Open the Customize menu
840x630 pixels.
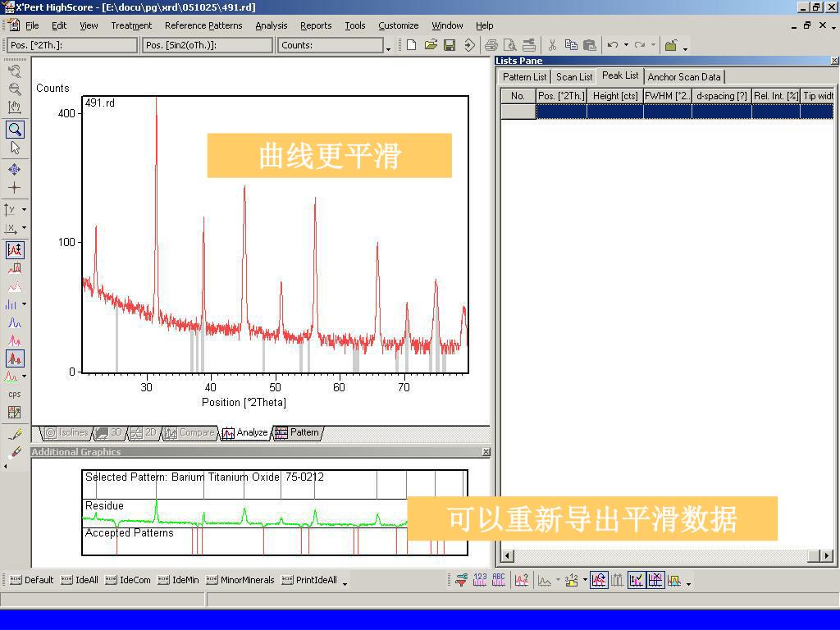[x=399, y=25]
